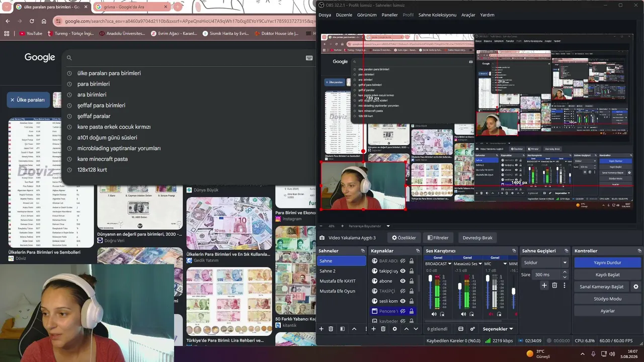Image resolution: width=644 pixels, height=362 pixels.
Task: Open source properties gear in Kaynaklar toolbar
Action: pos(395,329)
